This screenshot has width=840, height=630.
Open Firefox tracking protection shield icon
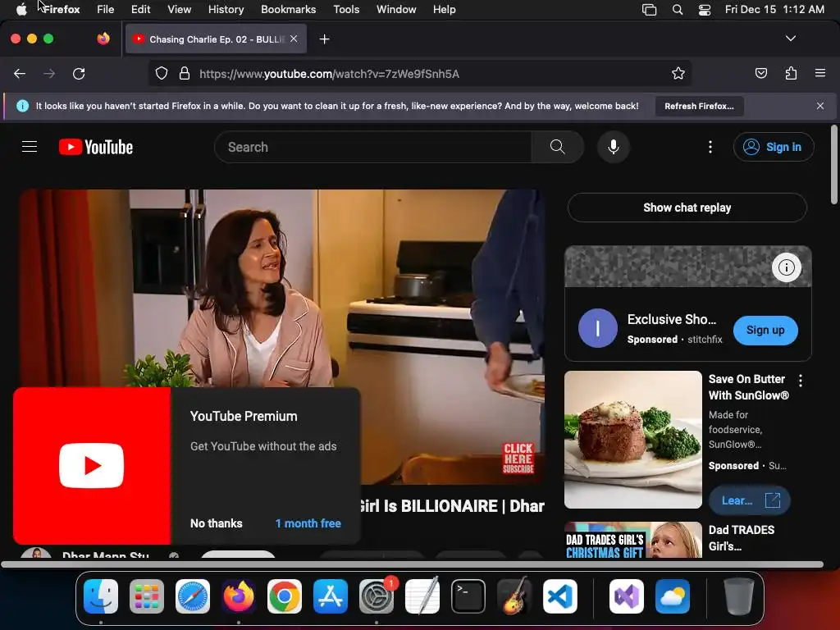coord(162,73)
